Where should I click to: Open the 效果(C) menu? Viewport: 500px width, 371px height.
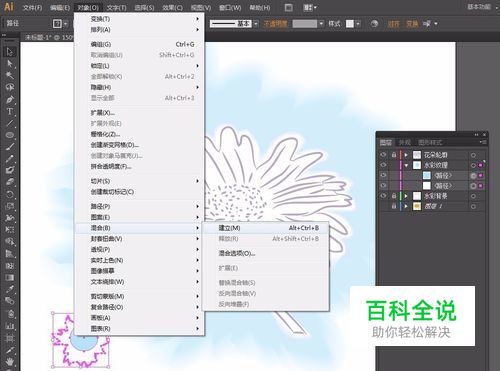(172, 7)
